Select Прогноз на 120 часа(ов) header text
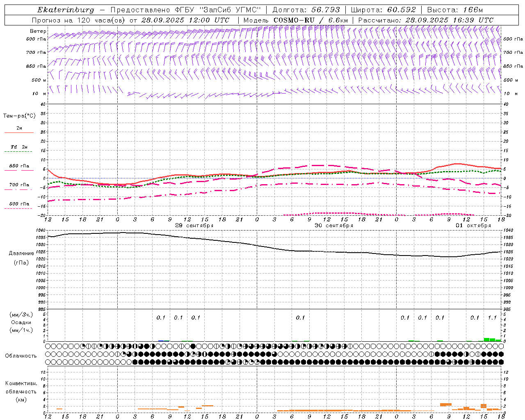Viewport: 525px width, 420px height. click(x=78, y=20)
